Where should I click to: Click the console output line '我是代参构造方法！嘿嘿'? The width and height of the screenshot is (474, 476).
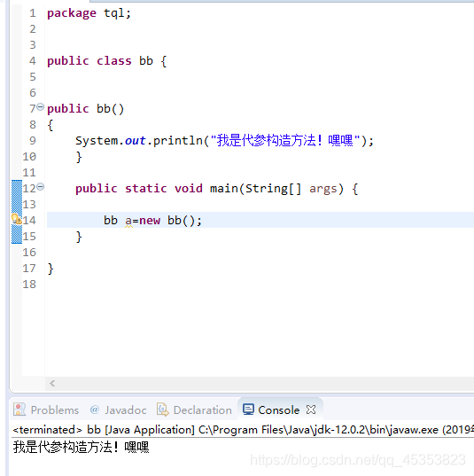(81, 447)
